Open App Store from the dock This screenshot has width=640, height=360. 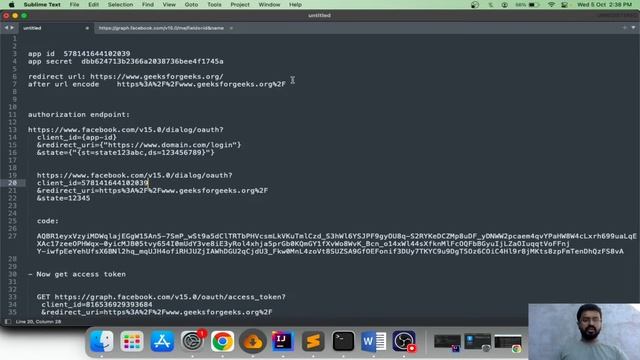click(x=162, y=341)
